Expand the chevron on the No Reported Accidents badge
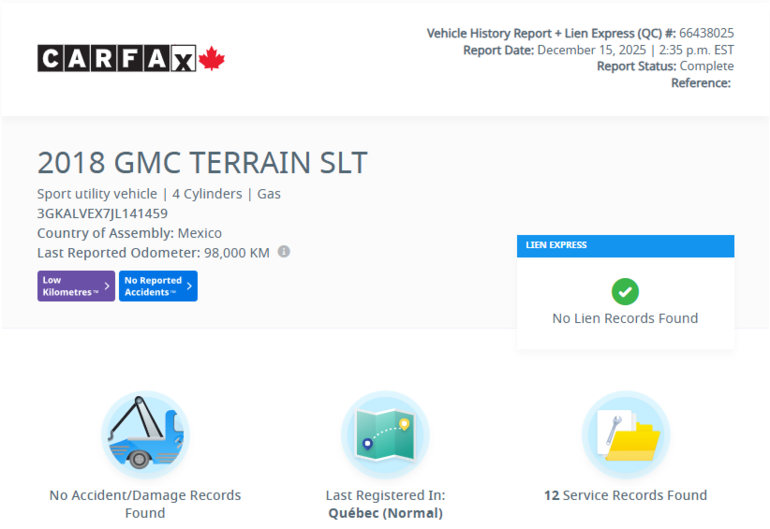 pyautogui.click(x=189, y=286)
